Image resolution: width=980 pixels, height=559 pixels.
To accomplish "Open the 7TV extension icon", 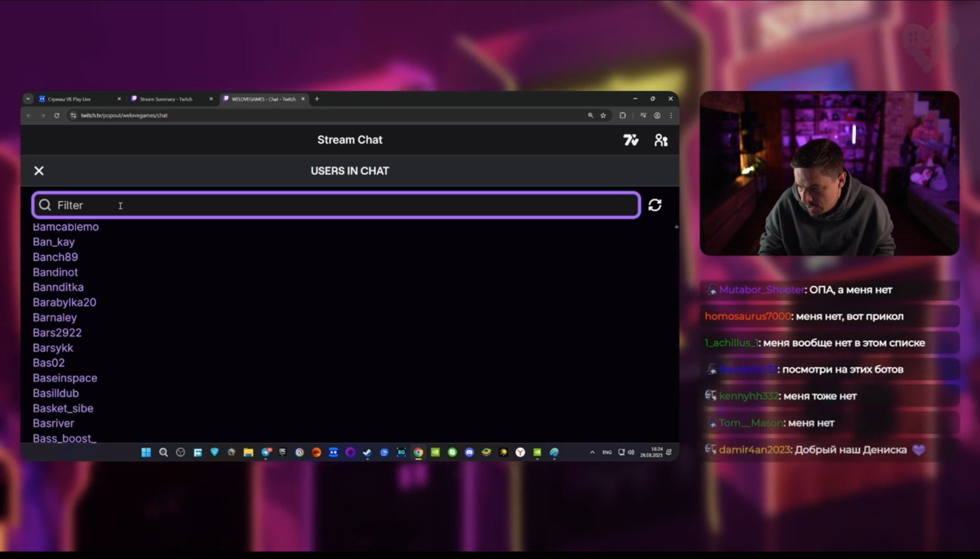I will click(631, 140).
